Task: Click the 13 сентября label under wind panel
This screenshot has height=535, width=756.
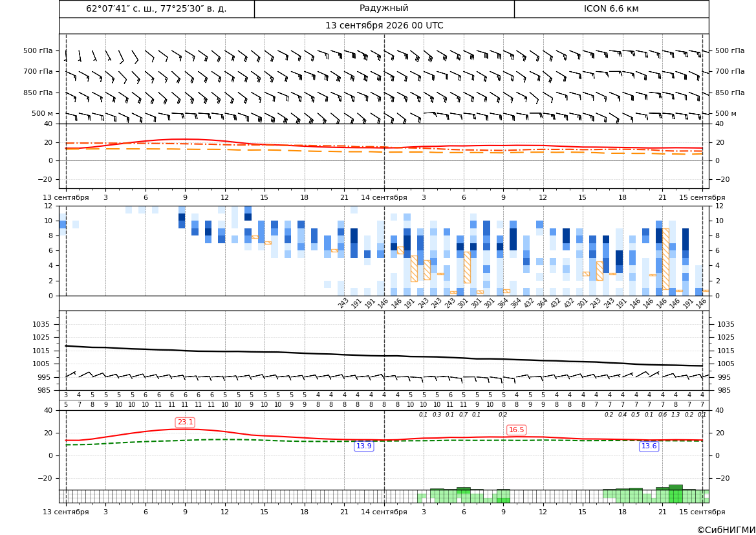Action: click(65, 197)
